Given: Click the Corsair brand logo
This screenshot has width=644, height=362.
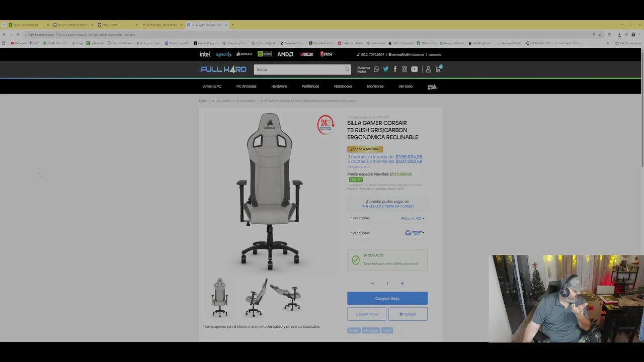Looking at the screenshot, I should pos(244,54).
